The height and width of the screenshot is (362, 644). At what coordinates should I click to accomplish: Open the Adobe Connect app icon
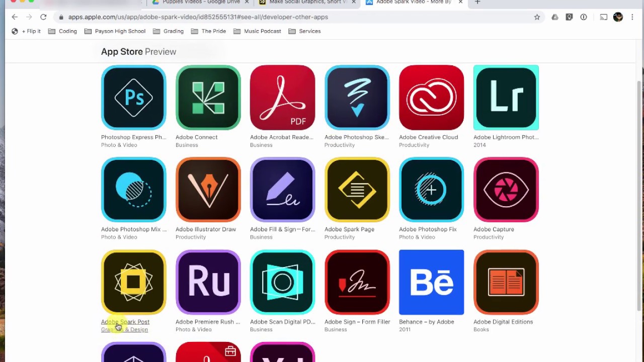tap(208, 98)
